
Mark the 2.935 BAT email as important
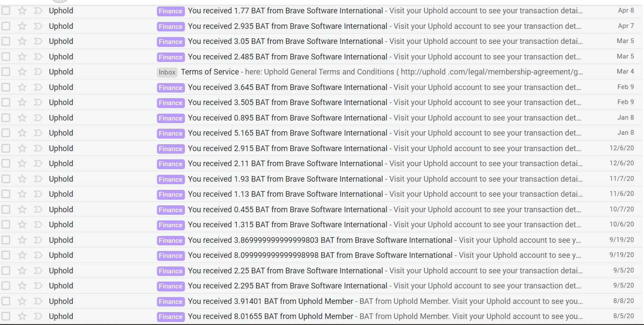tap(38, 26)
